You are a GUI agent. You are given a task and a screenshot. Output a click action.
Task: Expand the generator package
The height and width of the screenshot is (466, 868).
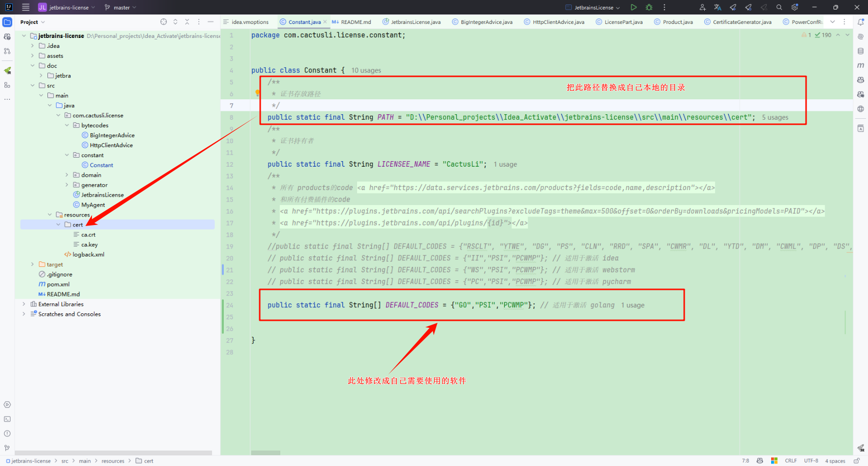point(67,185)
